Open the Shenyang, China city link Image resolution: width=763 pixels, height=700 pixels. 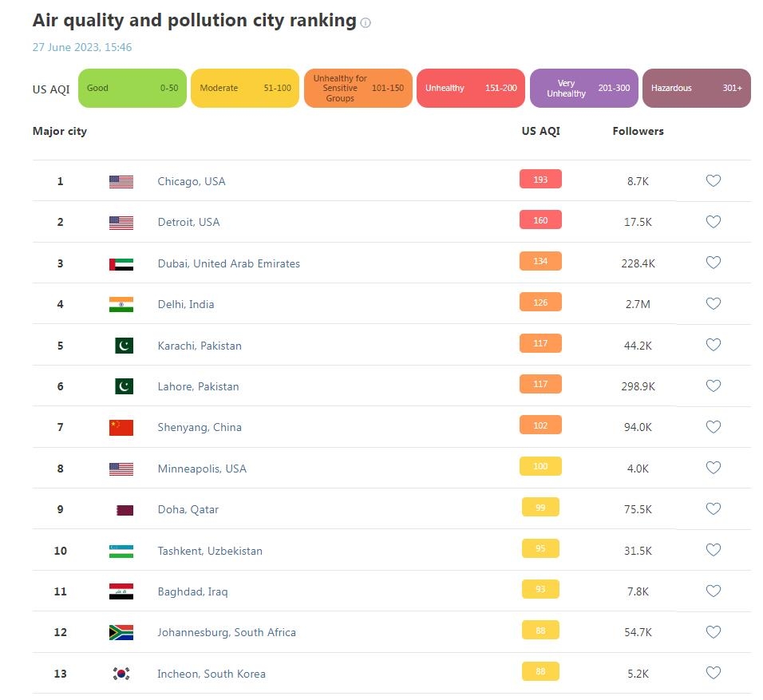tap(200, 427)
